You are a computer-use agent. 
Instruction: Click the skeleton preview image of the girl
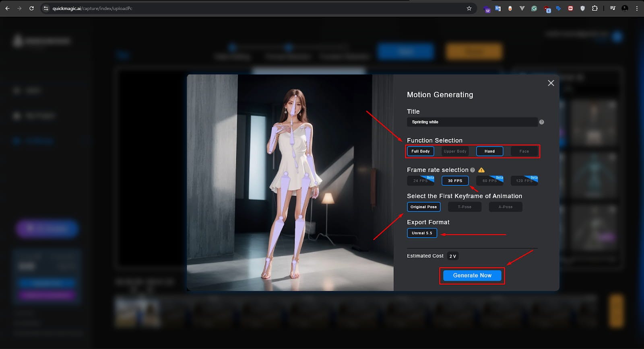290,183
